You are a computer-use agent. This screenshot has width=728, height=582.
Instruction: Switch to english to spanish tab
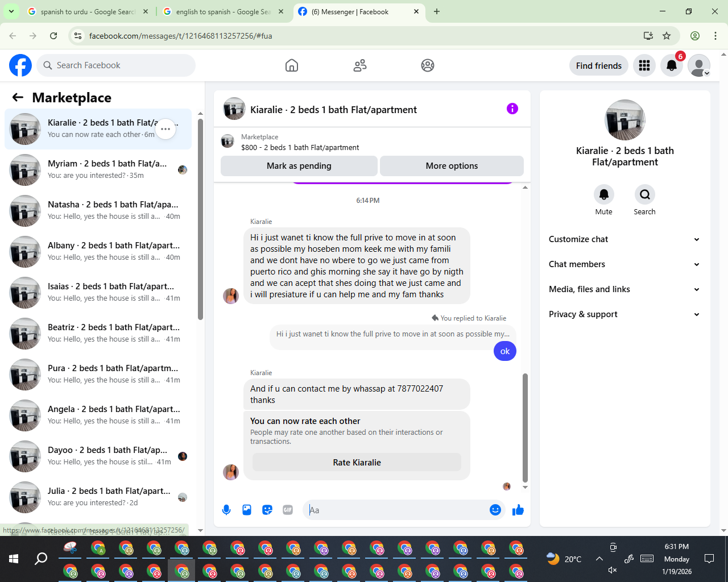[224, 11]
